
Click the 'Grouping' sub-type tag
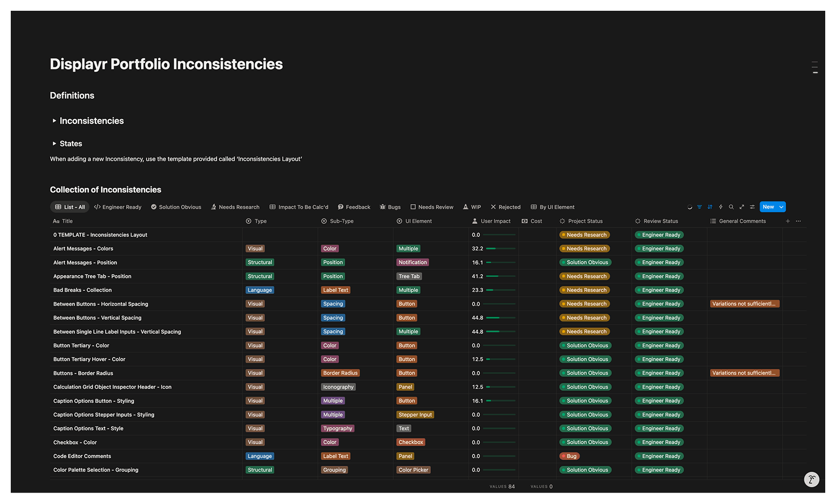[335, 470]
